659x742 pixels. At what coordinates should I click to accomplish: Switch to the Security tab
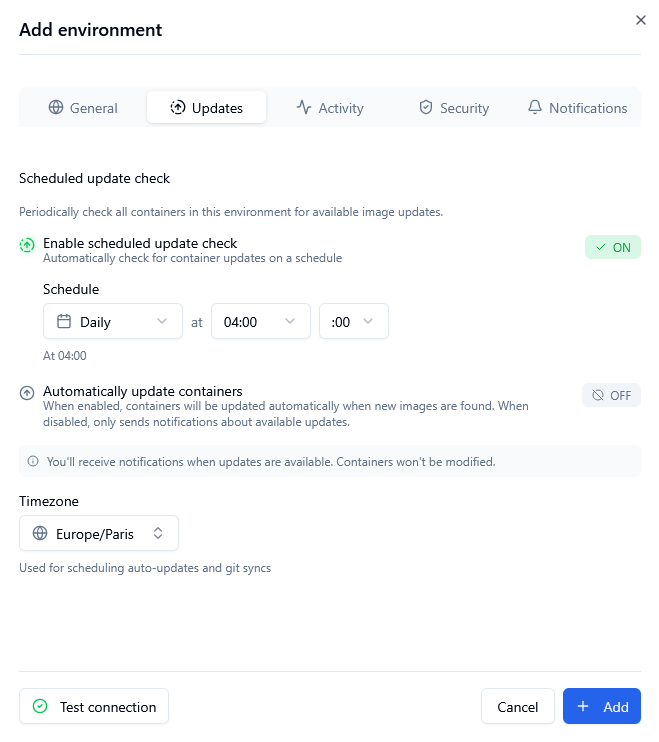click(x=454, y=108)
